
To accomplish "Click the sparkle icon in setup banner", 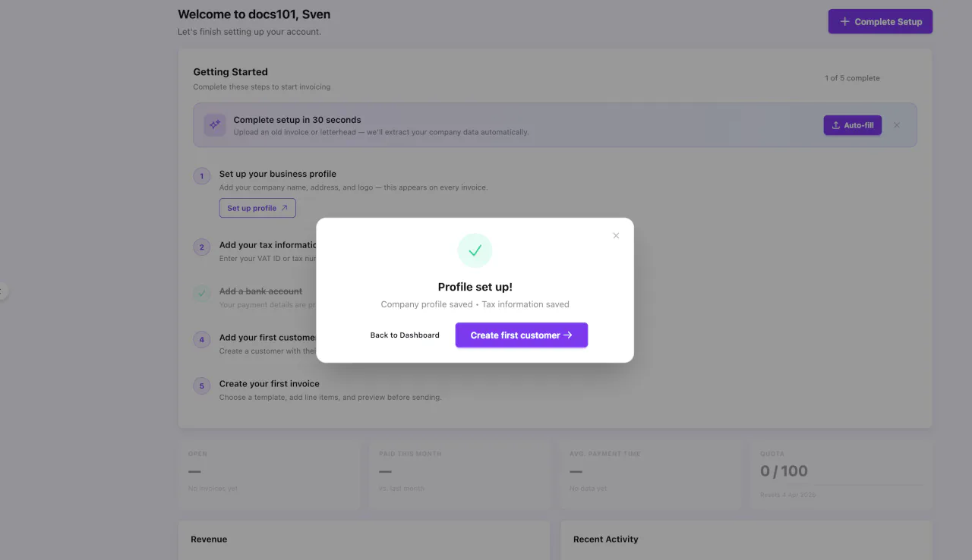I will [215, 125].
